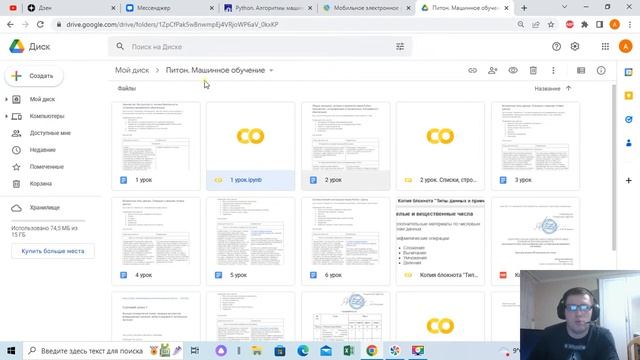Bookmark this page with star icon
The height and width of the screenshot is (360, 640).
click(551, 24)
